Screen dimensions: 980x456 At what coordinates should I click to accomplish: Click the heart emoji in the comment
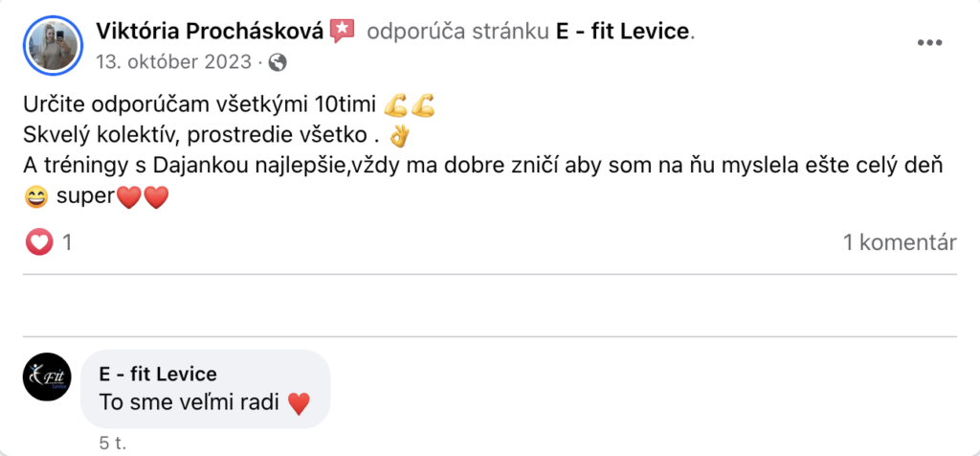tap(299, 404)
